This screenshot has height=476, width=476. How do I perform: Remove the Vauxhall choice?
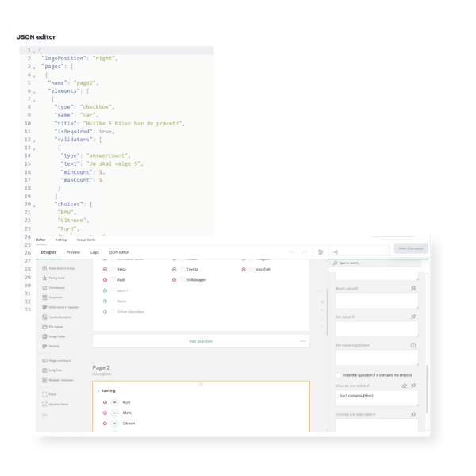tap(244, 269)
